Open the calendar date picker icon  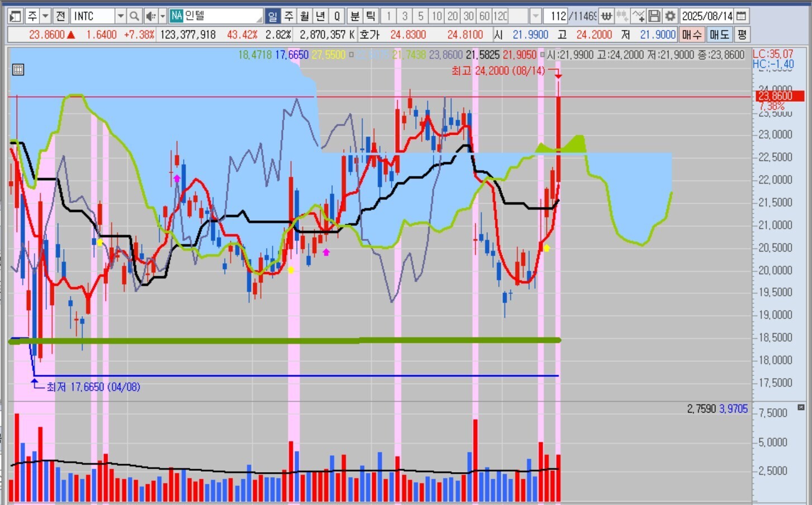point(741,16)
